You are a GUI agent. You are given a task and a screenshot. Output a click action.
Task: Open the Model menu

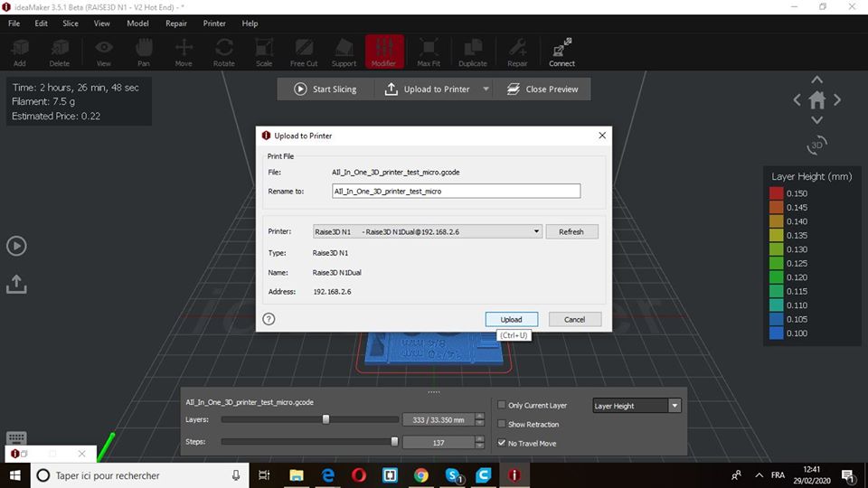(x=137, y=23)
